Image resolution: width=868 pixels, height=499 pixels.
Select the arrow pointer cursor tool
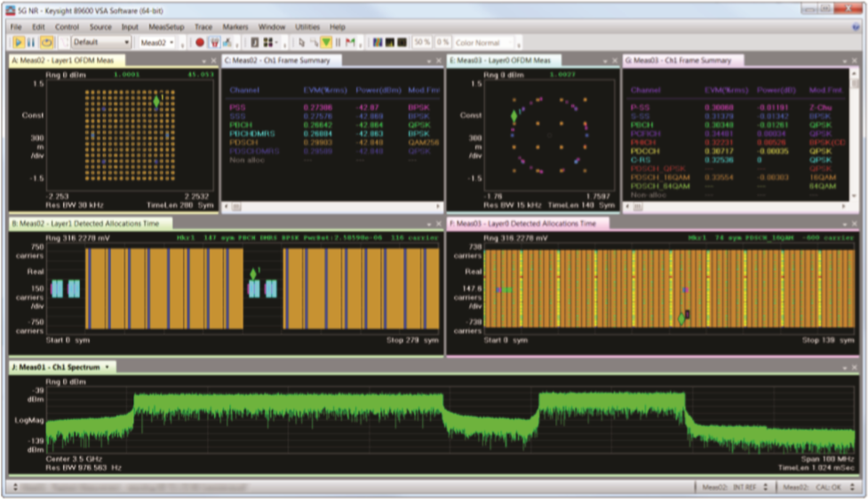tap(302, 42)
